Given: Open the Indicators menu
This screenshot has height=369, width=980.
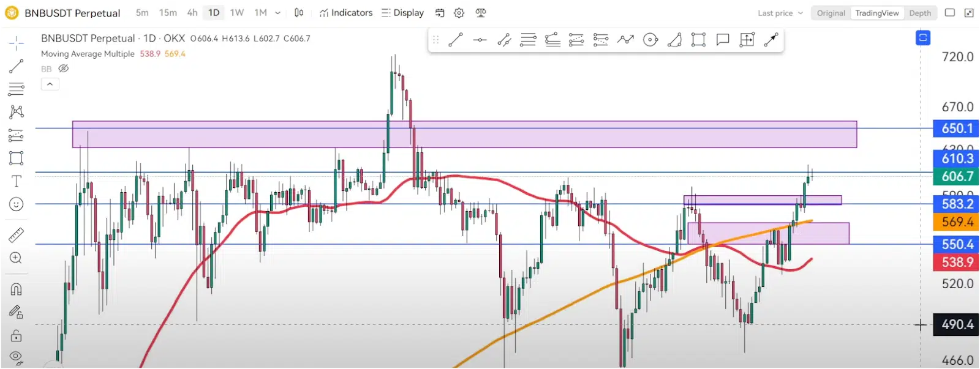Looking at the screenshot, I should pyautogui.click(x=346, y=13).
